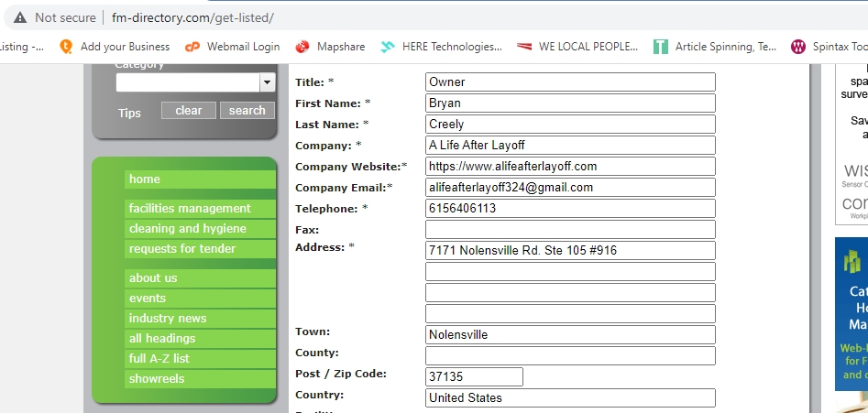
Task: Go to the home menu item
Action: pos(145,179)
